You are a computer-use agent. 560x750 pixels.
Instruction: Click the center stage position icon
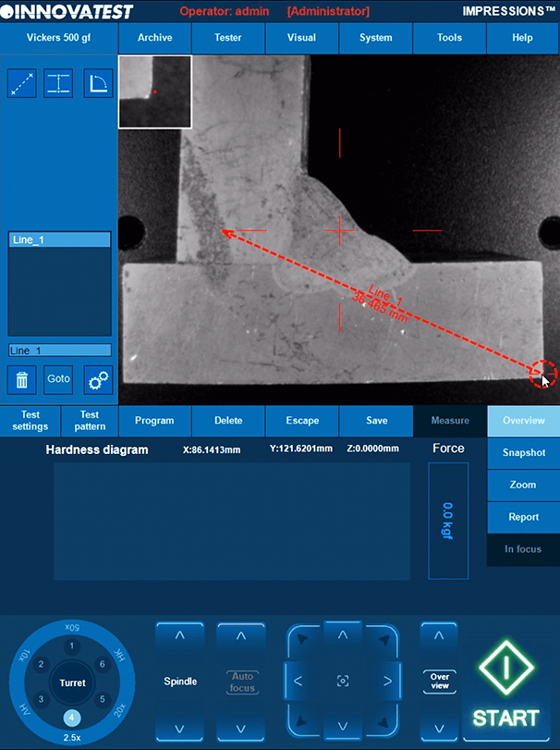click(343, 682)
